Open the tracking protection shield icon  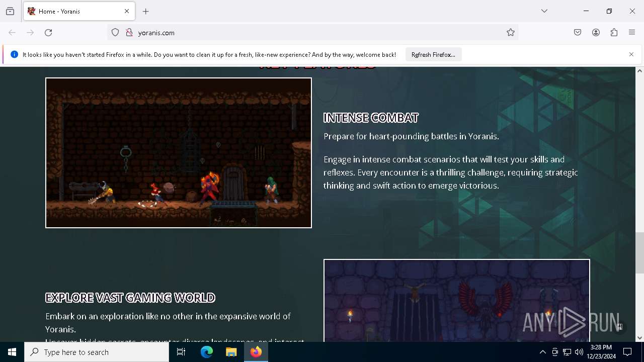(115, 33)
